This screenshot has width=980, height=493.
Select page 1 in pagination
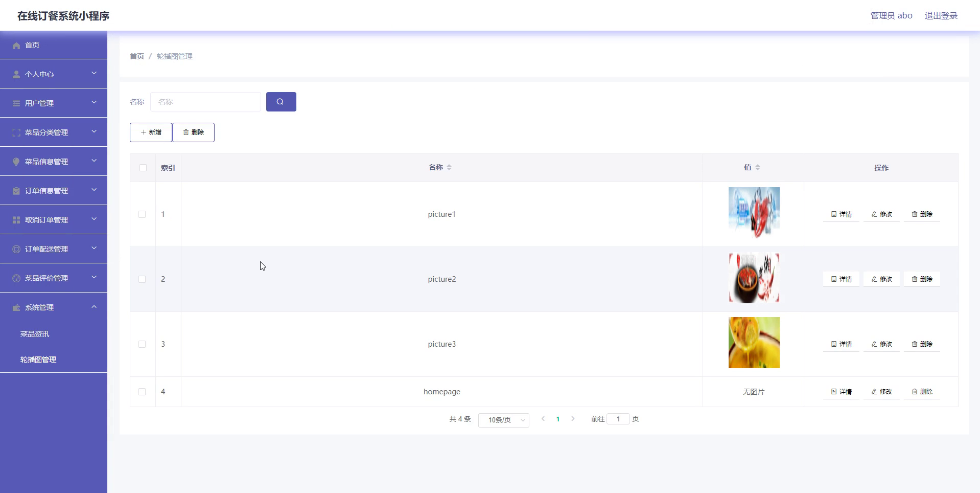pyautogui.click(x=558, y=419)
